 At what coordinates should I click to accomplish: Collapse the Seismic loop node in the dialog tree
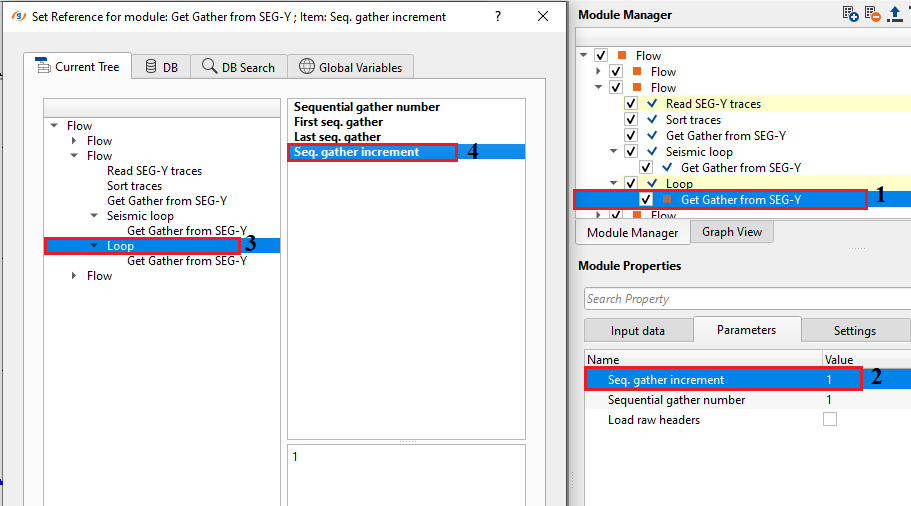94,216
